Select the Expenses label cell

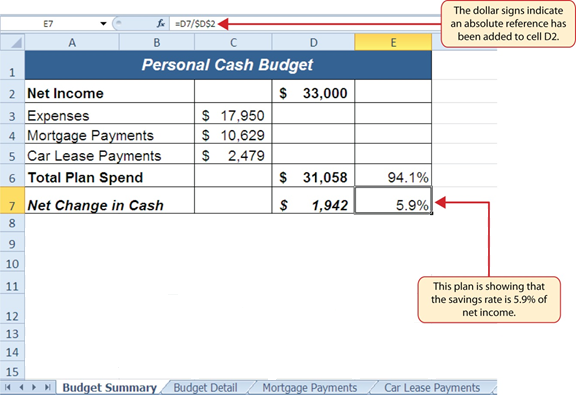click(110, 114)
